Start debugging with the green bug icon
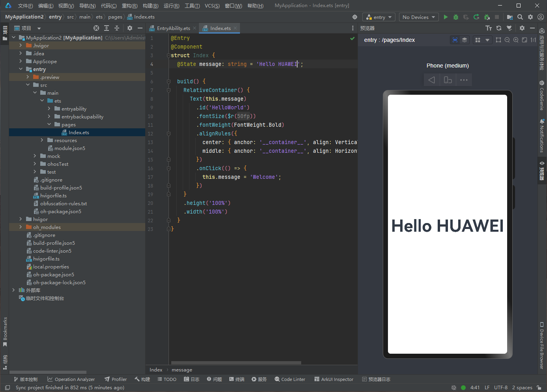This screenshot has width=547, height=392. click(x=456, y=17)
